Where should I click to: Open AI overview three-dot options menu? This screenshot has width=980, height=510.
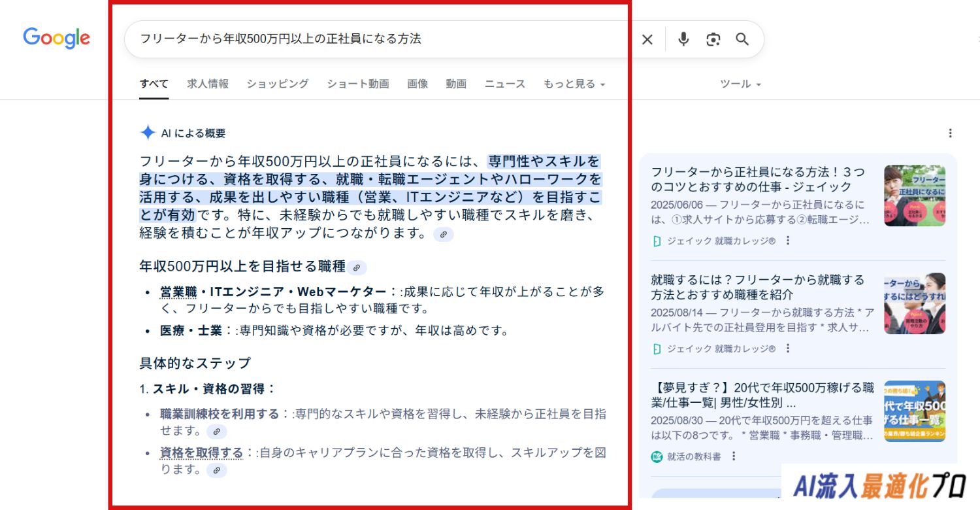pos(950,133)
